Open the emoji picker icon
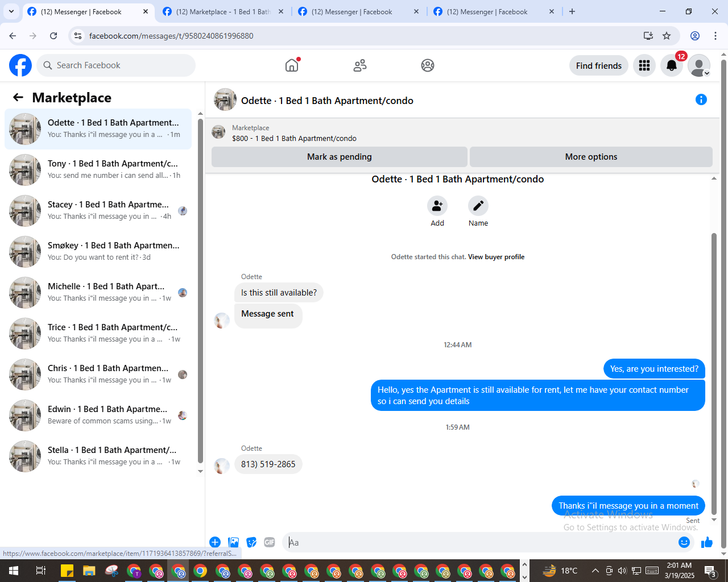The height and width of the screenshot is (582, 728). pyautogui.click(x=684, y=542)
